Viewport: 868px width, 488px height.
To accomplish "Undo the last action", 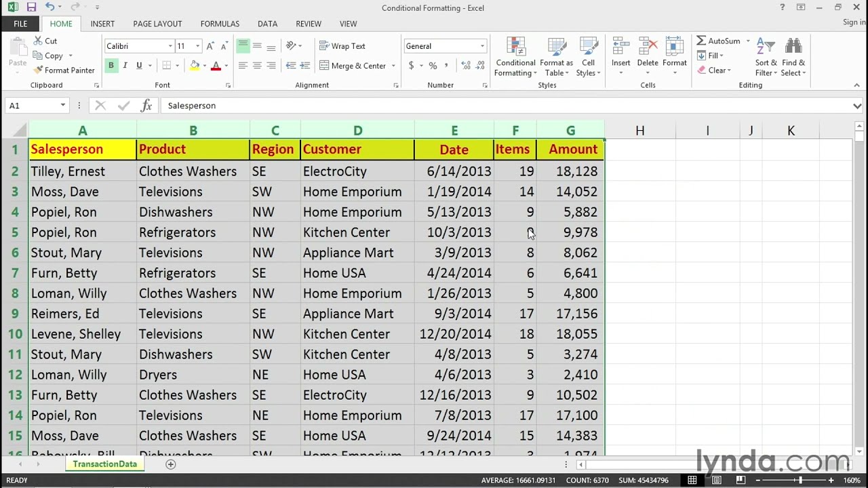I will click(x=50, y=7).
